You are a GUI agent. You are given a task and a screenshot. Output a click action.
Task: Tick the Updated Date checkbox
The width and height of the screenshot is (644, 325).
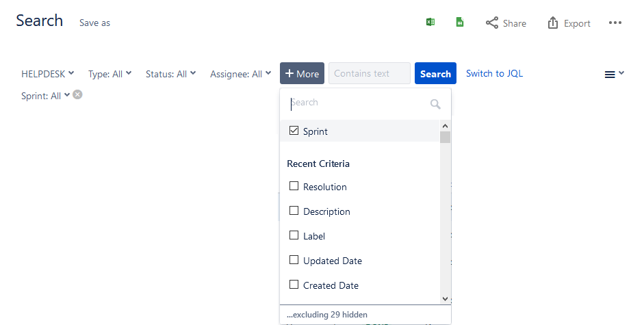[x=294, y=260]
